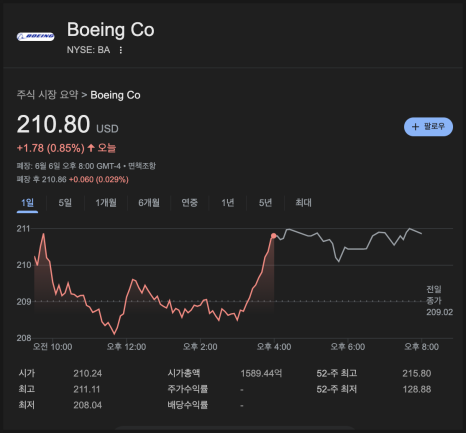Switch to the 5일 chart tab
This screenshot has width=466, height=433.
(x=65, y=203)
